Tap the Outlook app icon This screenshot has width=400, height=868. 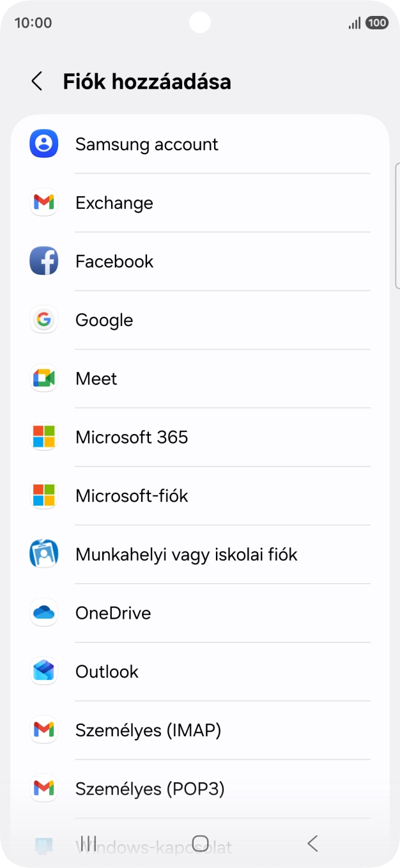point(43,671)
